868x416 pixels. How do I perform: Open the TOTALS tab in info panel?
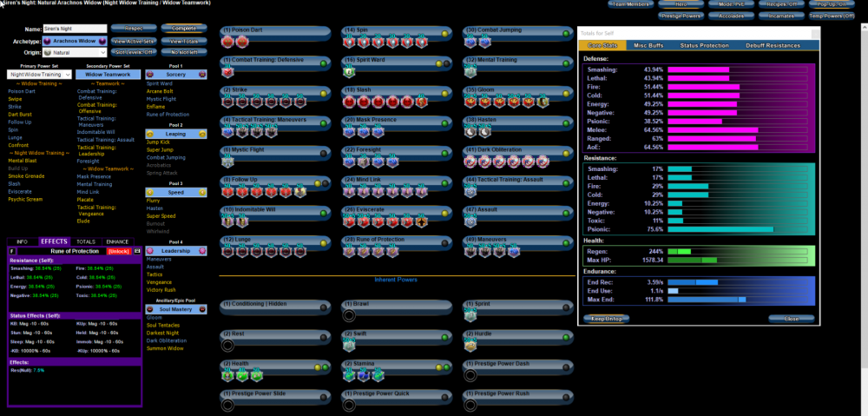click(x=86, y=241)
